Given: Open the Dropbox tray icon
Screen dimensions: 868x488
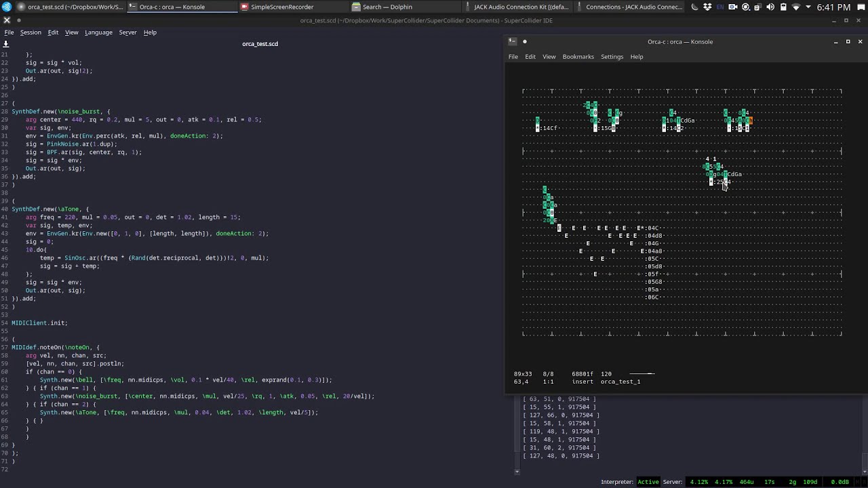Looking at the screenshot, I should coord(708,7).
